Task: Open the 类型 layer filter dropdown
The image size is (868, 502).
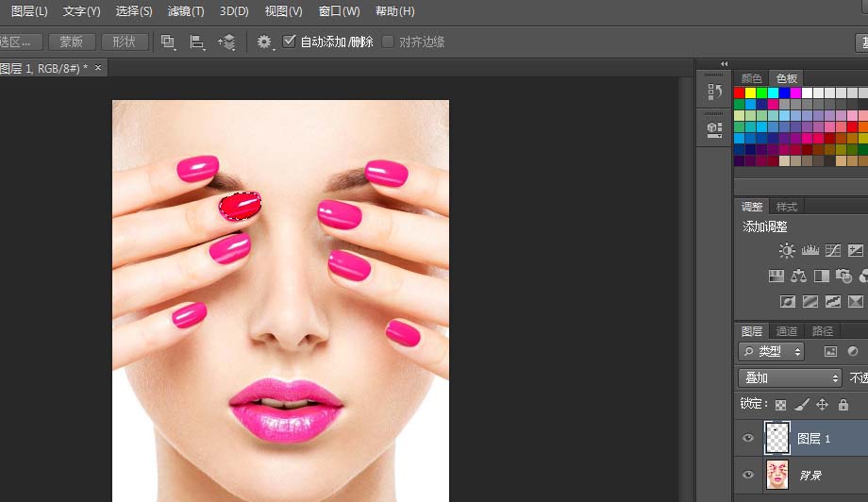Action: [772, 351]
